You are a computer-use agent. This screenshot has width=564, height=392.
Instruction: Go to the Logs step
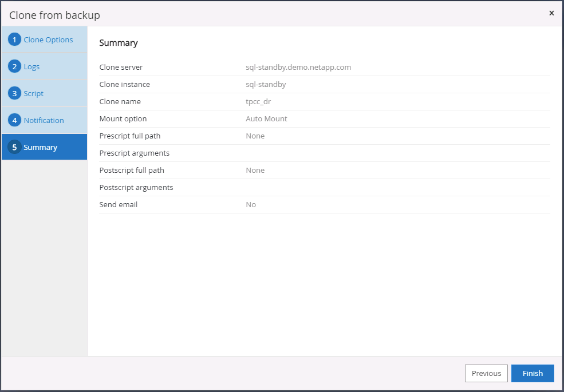coord(31,67)
